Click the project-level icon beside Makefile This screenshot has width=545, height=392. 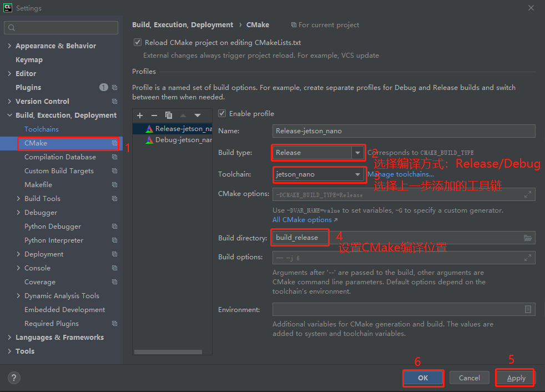(x=114, y=185)
